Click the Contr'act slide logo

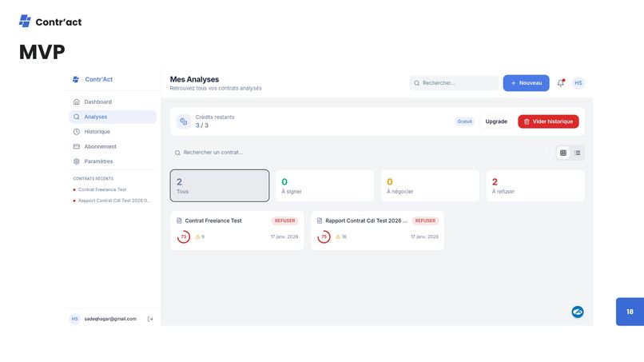50,22
